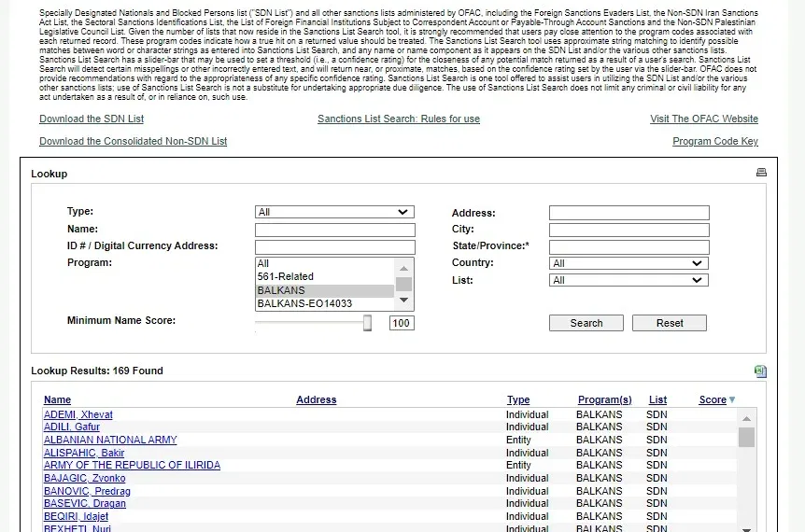Open the Download the SDN List link
Screen dimensions: 805x532
tap(92, 119)
